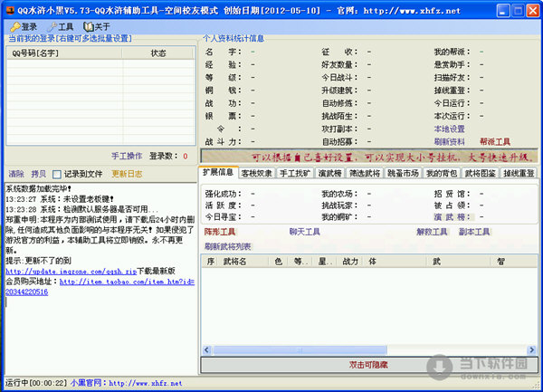Click 运行中 timer in status bar

pyautogui.click(x=36, y=383)
